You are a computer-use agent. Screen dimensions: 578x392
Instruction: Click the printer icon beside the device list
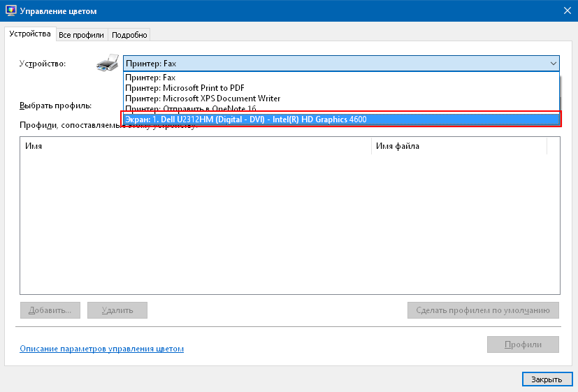click(x=107, y=64)
